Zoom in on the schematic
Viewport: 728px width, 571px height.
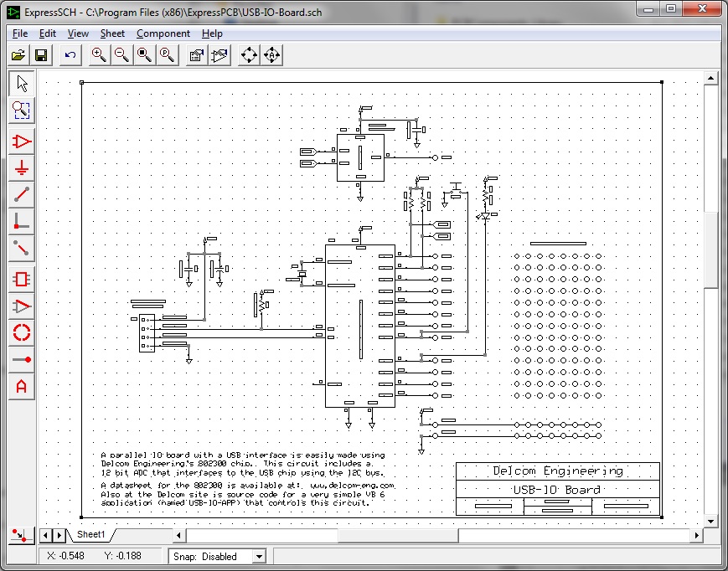[98, 54]
